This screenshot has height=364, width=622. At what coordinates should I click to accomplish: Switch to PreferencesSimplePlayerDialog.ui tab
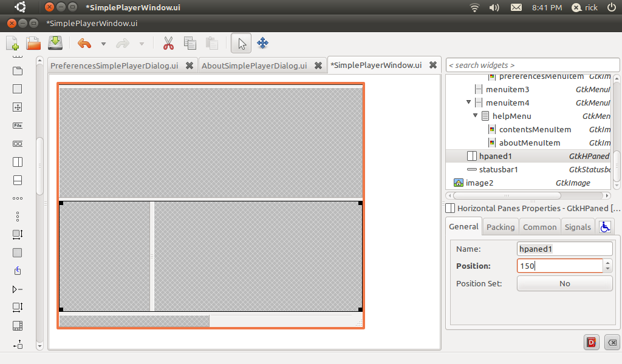click(114, 66)
